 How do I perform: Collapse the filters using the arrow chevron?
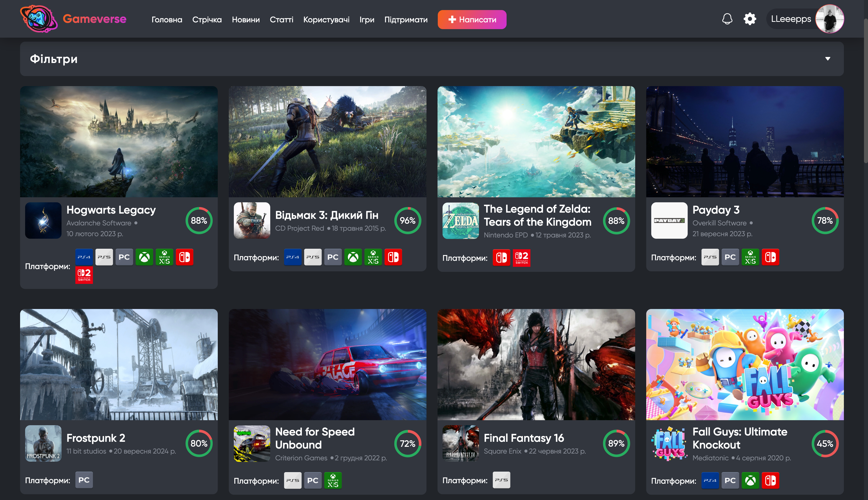coord(828,59)
